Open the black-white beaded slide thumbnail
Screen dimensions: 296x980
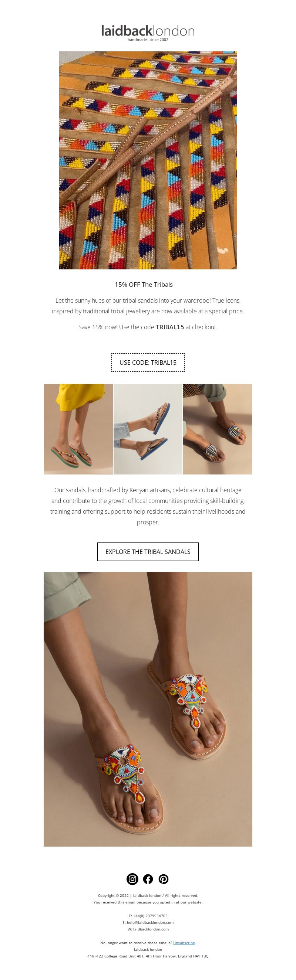click(218, 429)
